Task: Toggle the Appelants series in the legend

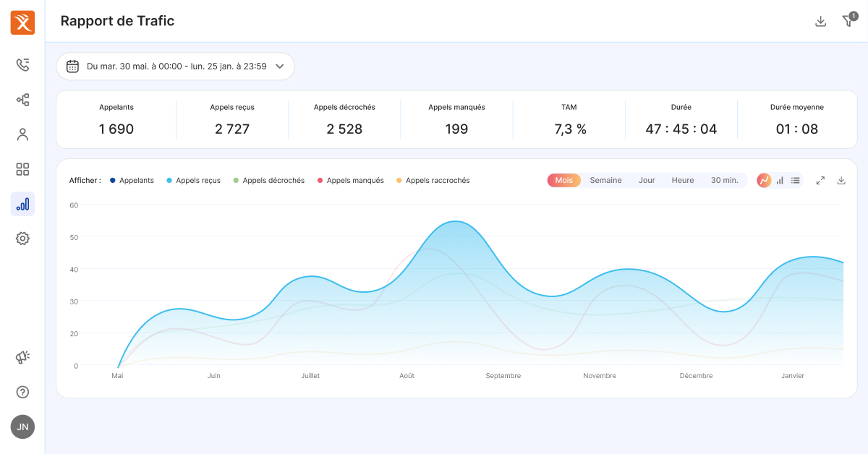Action: click(132, 180)
